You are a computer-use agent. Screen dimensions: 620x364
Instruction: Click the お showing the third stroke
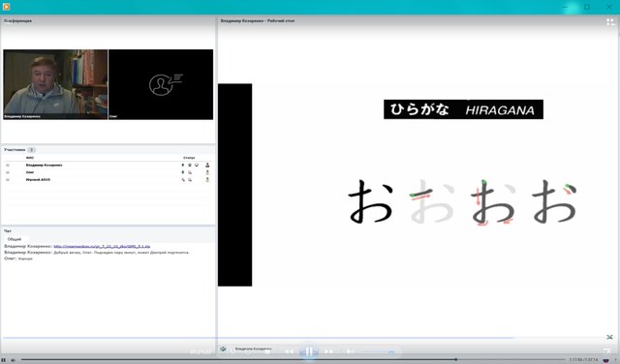click(554, 201)
